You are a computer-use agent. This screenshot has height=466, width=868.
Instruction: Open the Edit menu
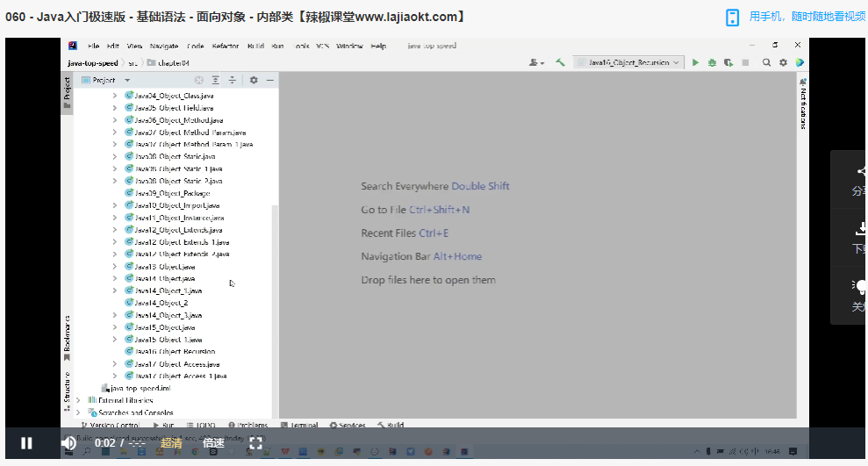click(113, 46)
